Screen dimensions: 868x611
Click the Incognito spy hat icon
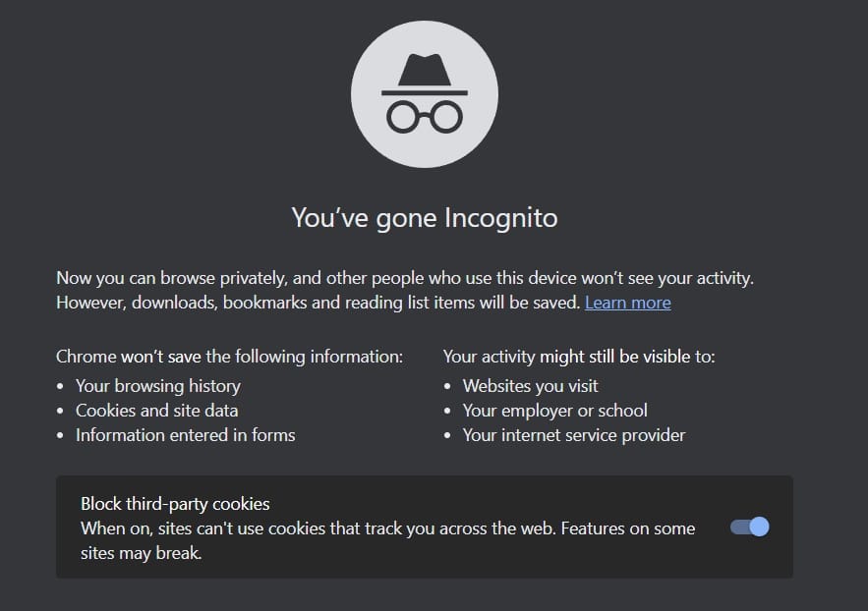coord(424,69)
